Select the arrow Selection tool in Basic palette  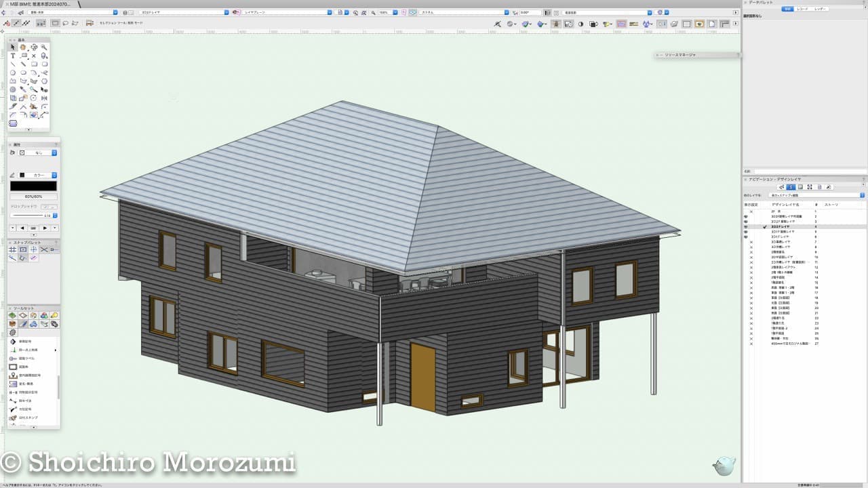point(13,47)
